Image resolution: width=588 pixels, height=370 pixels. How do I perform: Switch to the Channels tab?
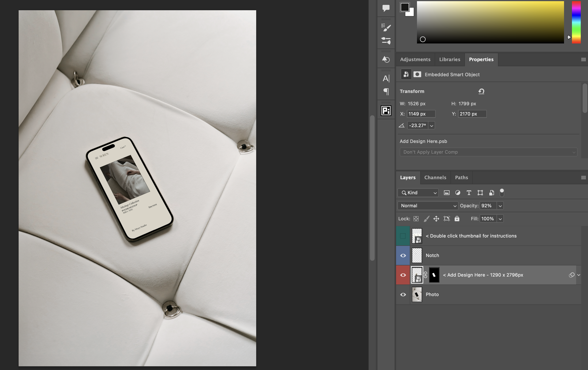coord(435,178)
